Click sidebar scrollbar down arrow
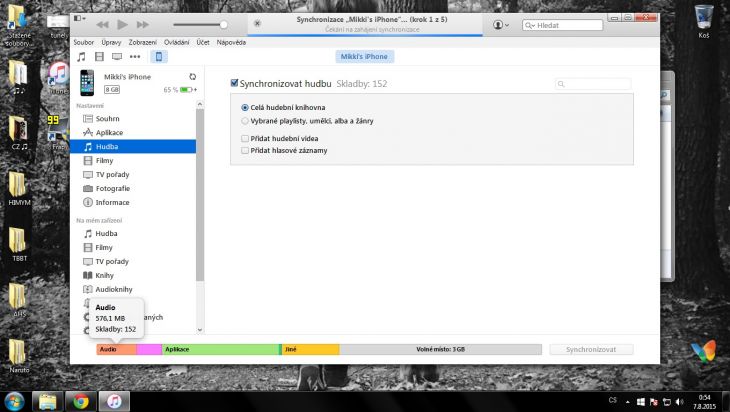This screenshot has height=412, width=730. coord(200,330)
